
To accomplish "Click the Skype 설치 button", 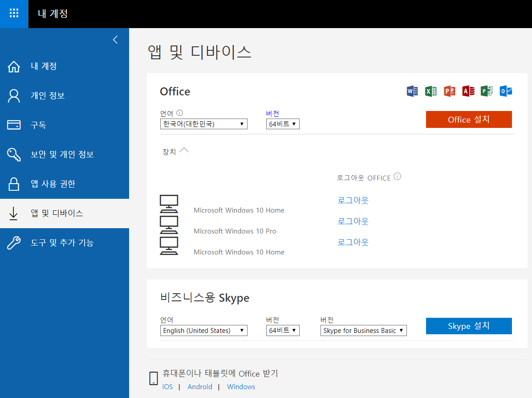I will 468,326.
